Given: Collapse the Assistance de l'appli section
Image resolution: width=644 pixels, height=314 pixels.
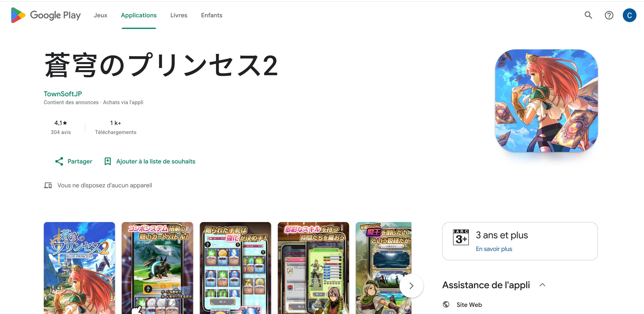Looking at the screenshot, I should pyautogui.click(x=542, y=285).
